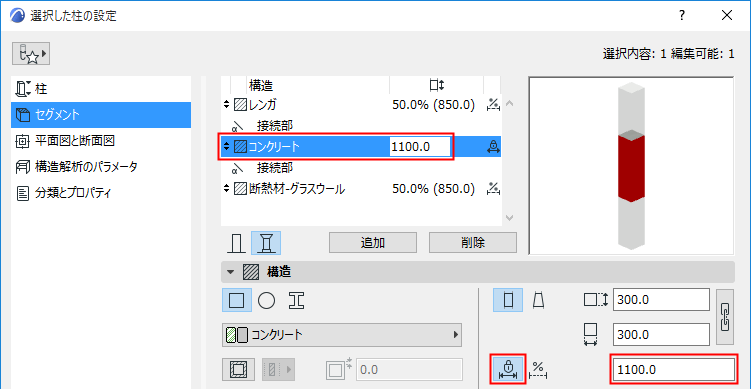Select the コンクリート segment row

point(362,147)
